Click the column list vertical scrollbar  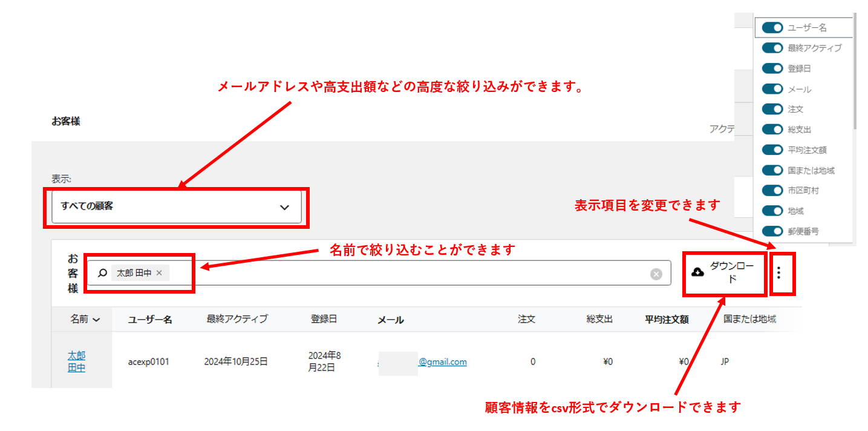coord(855,73)
